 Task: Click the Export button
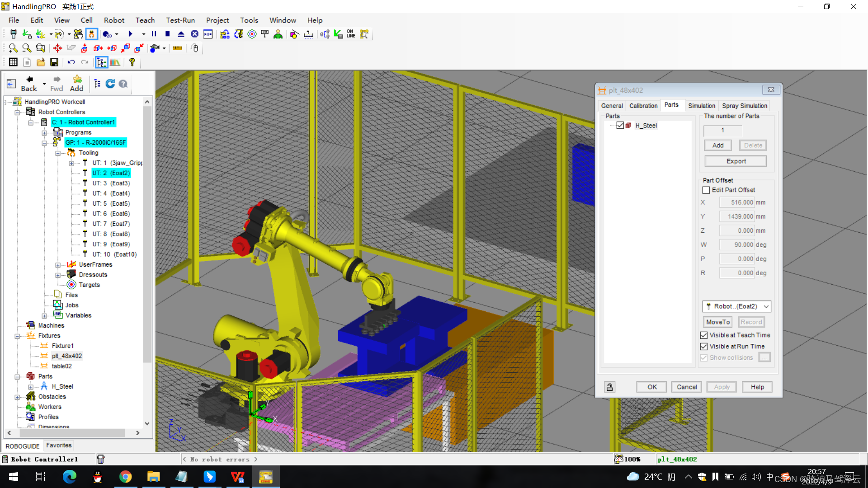(x=736, y=161)
